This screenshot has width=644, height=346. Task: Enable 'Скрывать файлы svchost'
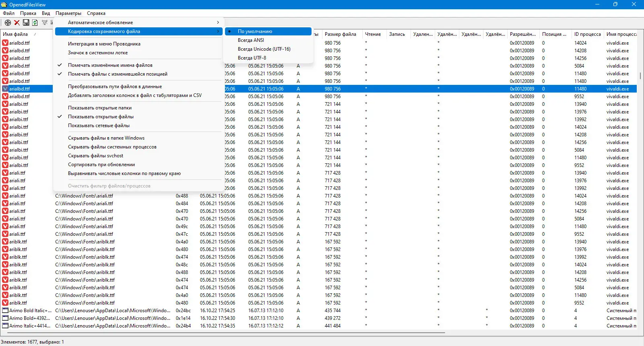click(139, 156)
